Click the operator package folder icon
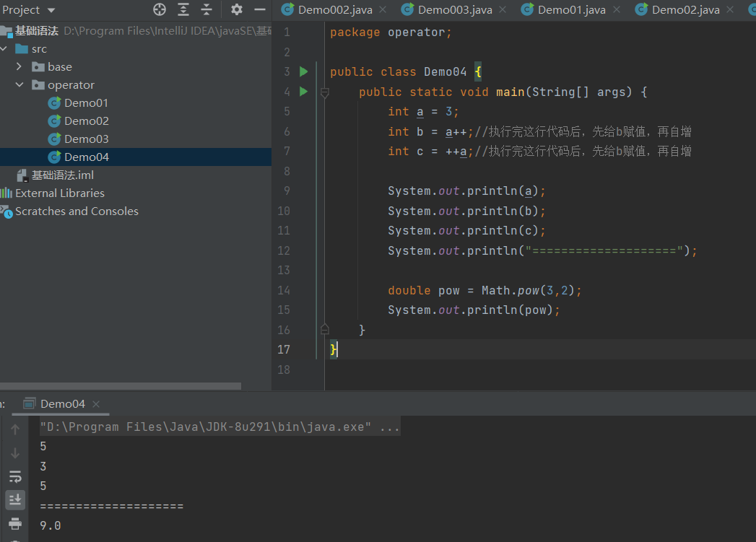This screenshot has width=756, height=542. click(x=38, y=85)
